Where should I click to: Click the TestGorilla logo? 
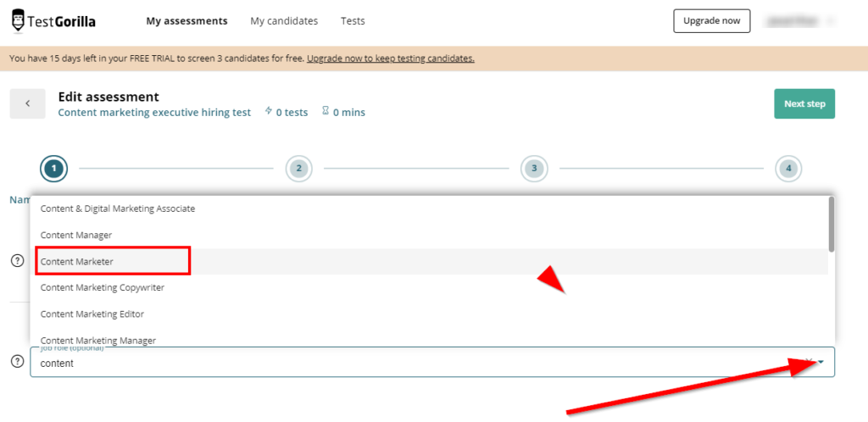point(53,21)
